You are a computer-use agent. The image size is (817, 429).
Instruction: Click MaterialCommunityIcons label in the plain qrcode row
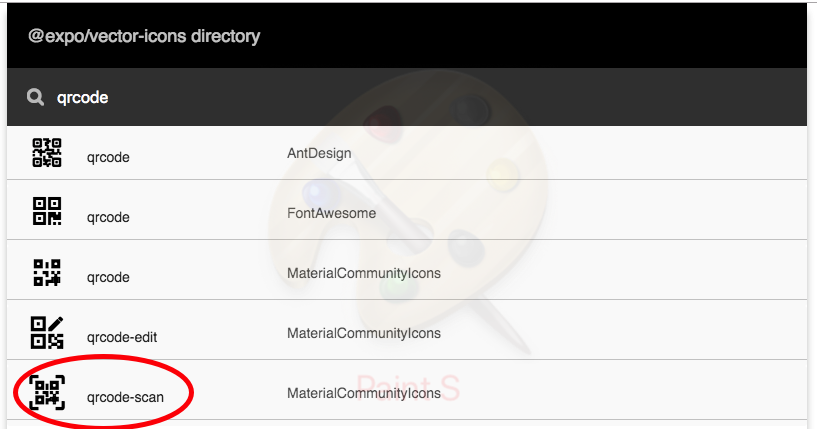[x=364, y=274]
